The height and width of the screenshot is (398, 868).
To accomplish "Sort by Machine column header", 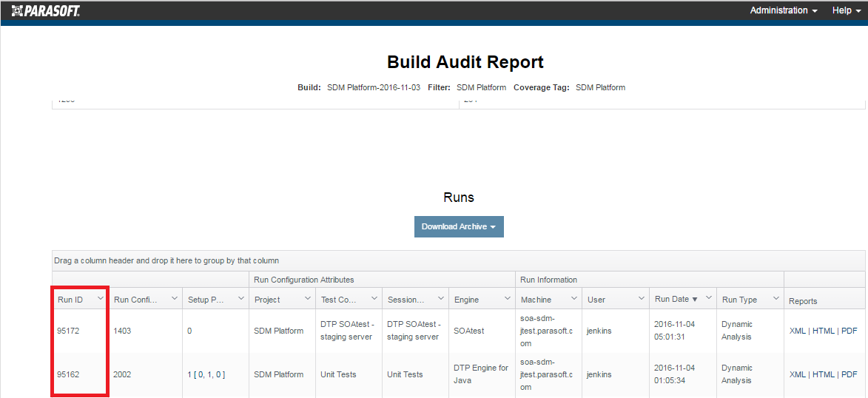I will (x=536, y=300).
